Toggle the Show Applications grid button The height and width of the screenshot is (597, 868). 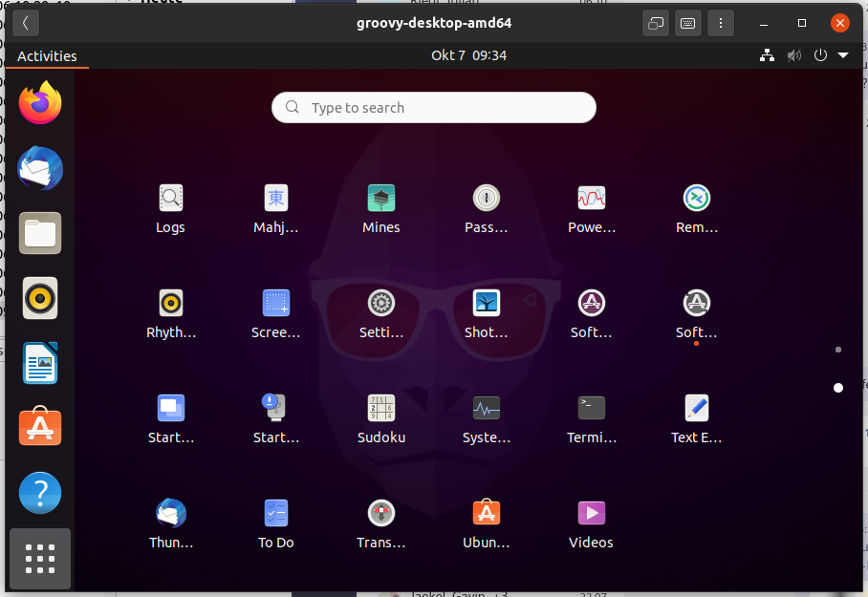(40, 558)
